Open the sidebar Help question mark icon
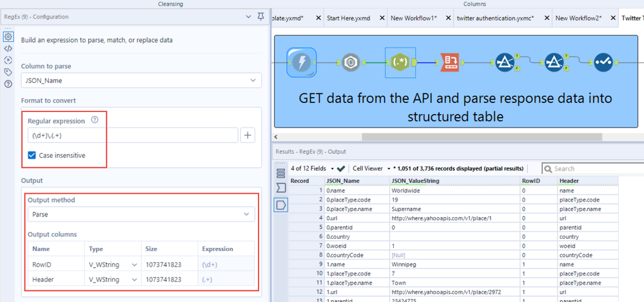 (x=8, y=84)
